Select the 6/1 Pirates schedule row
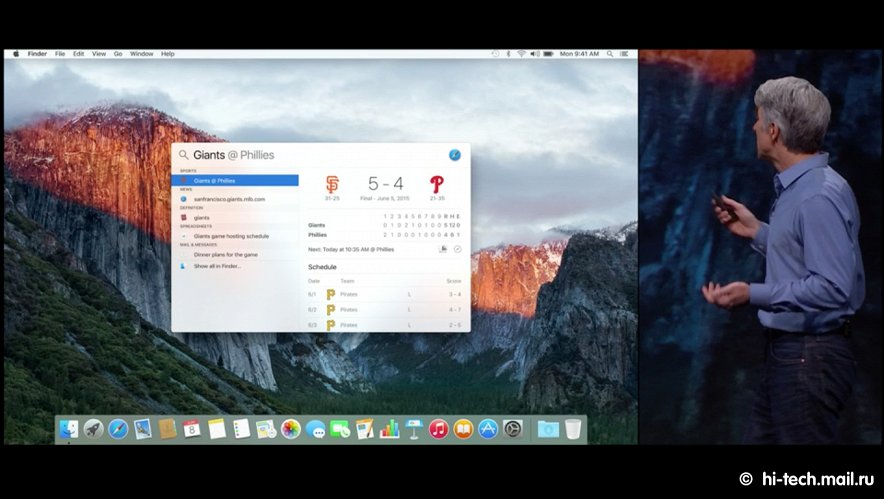Image resolution: width=884 pixels, height=499 pixels. point(384,294)
